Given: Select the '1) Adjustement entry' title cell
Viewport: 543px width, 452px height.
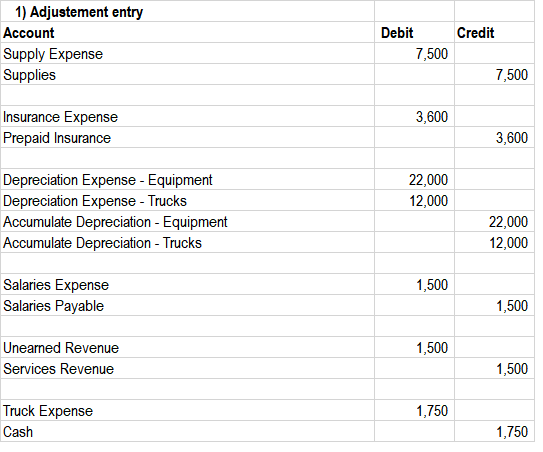Looking at the screenshot, I should pos(188,11).
